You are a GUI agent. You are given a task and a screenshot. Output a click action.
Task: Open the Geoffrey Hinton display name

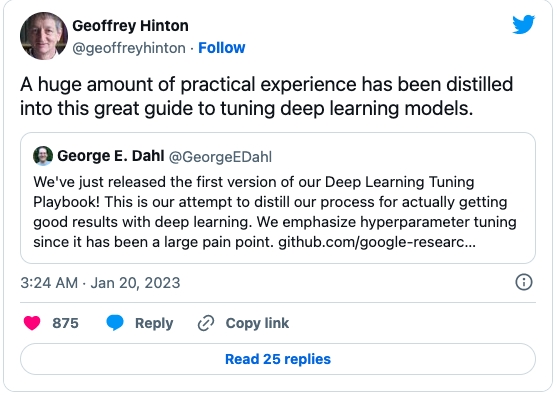pyautogui.click(x=130, y=26)
